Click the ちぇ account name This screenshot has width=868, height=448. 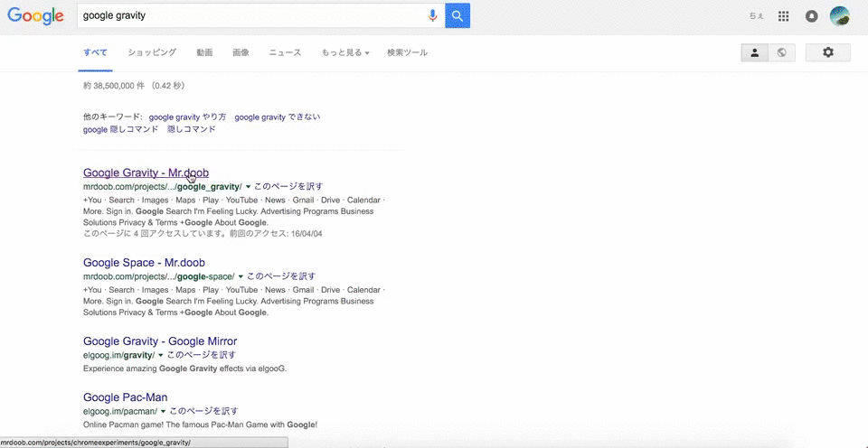756,16
